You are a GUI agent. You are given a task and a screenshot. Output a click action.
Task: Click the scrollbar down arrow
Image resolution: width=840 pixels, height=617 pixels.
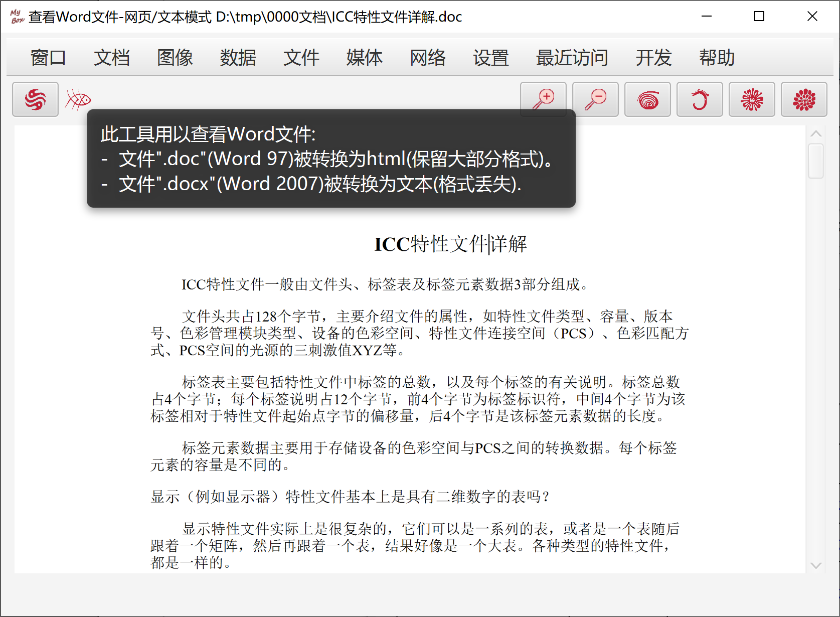coord(816,565)
